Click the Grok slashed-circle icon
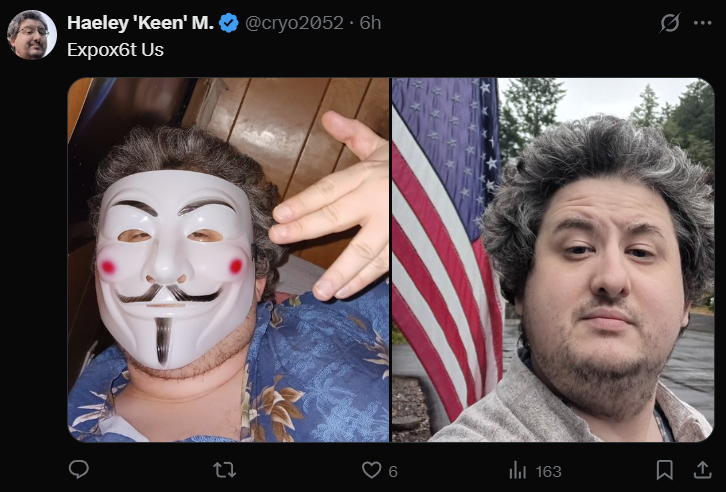This screenshot has width=726, height=492. 670,23
